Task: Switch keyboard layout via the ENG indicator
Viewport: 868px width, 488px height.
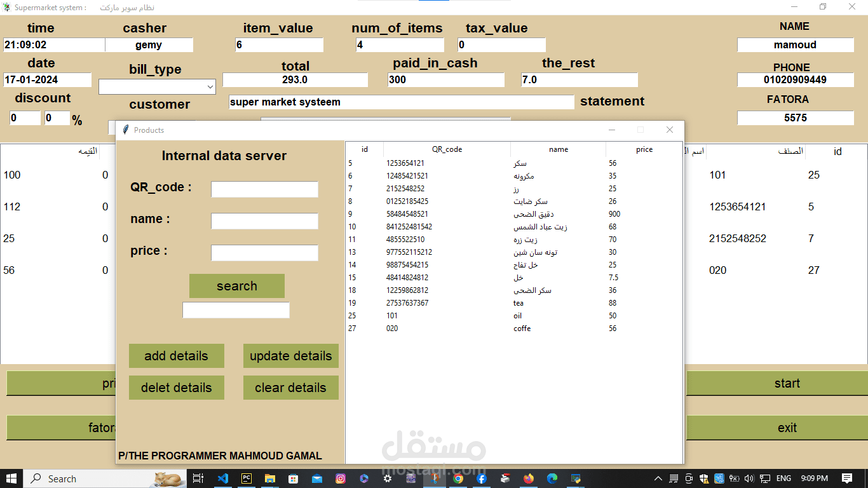Action: point(783,478)
